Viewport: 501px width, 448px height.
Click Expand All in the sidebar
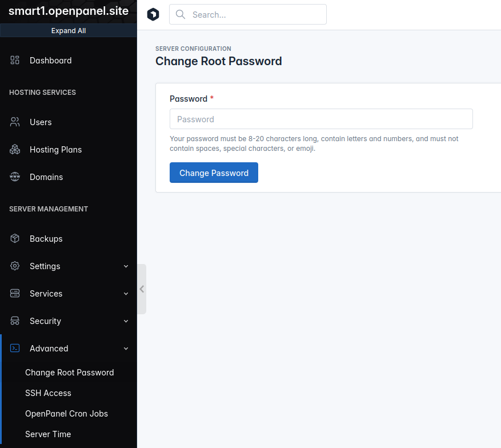69,31
